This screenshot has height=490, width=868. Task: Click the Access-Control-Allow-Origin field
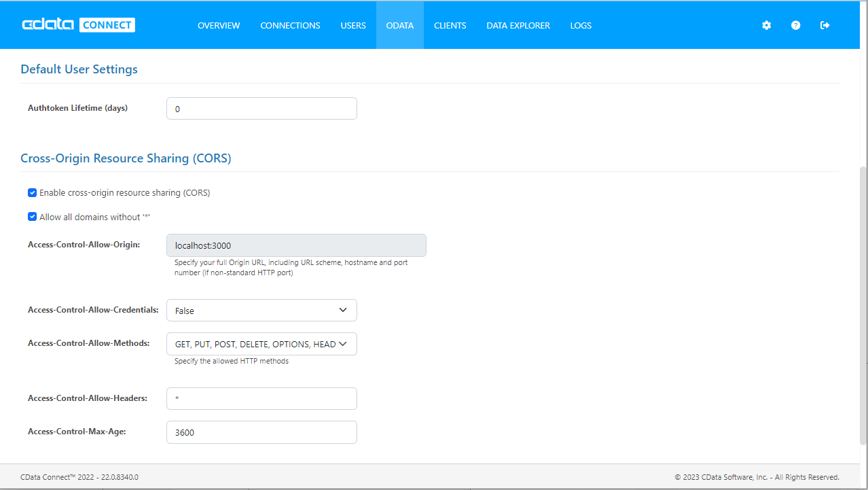(x=296, y=246)
